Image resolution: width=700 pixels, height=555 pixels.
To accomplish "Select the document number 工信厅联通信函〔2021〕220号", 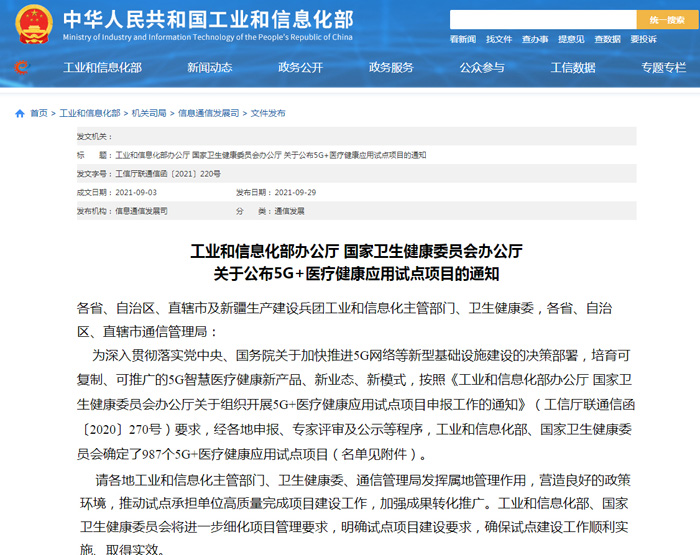I will [x=168, y=174].
